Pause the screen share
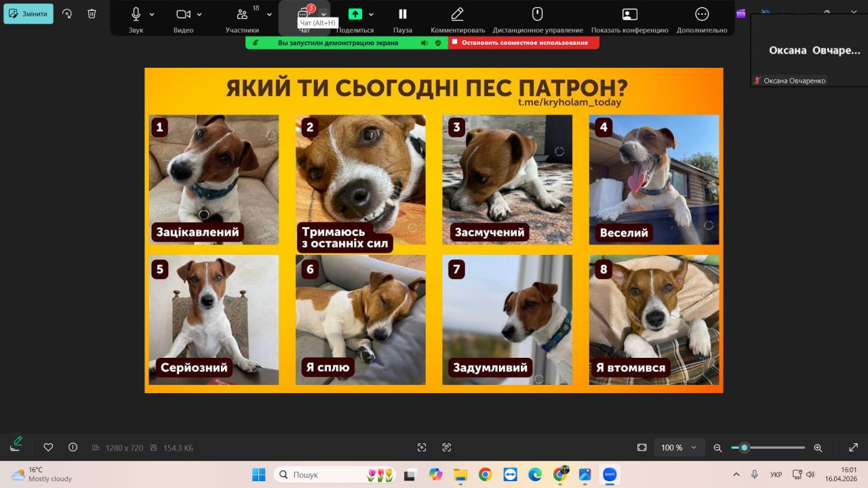This screenshot has width=868, height=488. point(403,14)
